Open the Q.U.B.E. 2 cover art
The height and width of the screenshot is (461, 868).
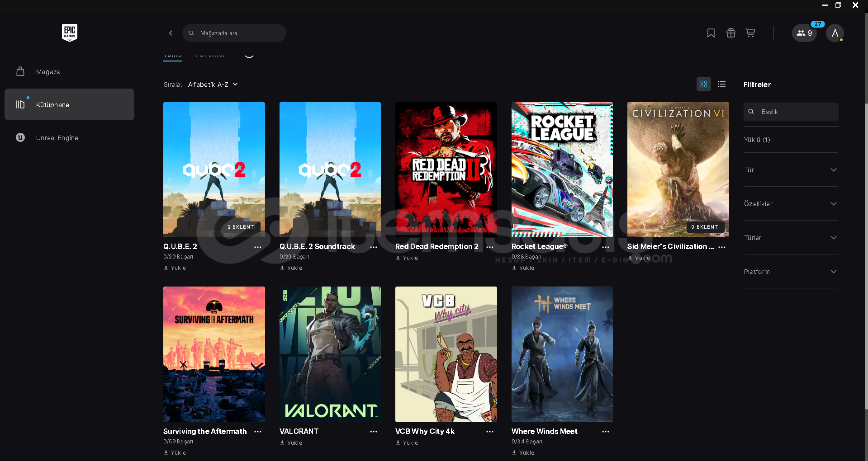point(214,169)
